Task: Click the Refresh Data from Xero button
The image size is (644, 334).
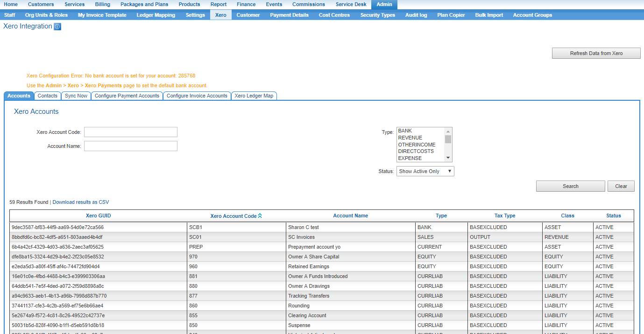Action: point(596,53)
